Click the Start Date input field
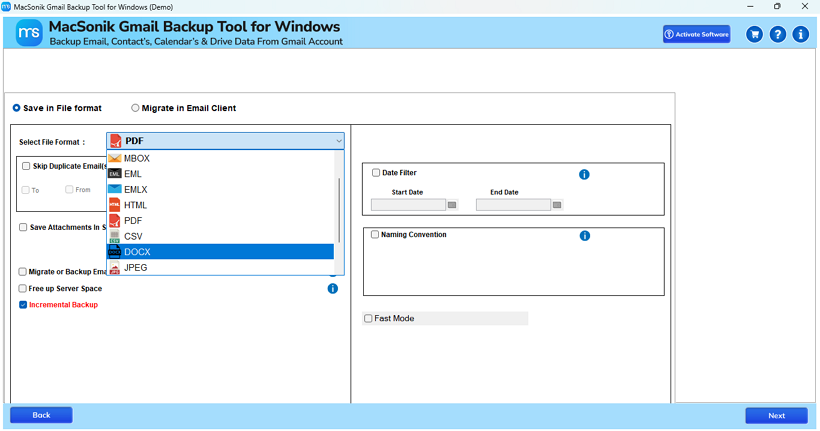This screenshot has width=820, height=431. [408, 205]
